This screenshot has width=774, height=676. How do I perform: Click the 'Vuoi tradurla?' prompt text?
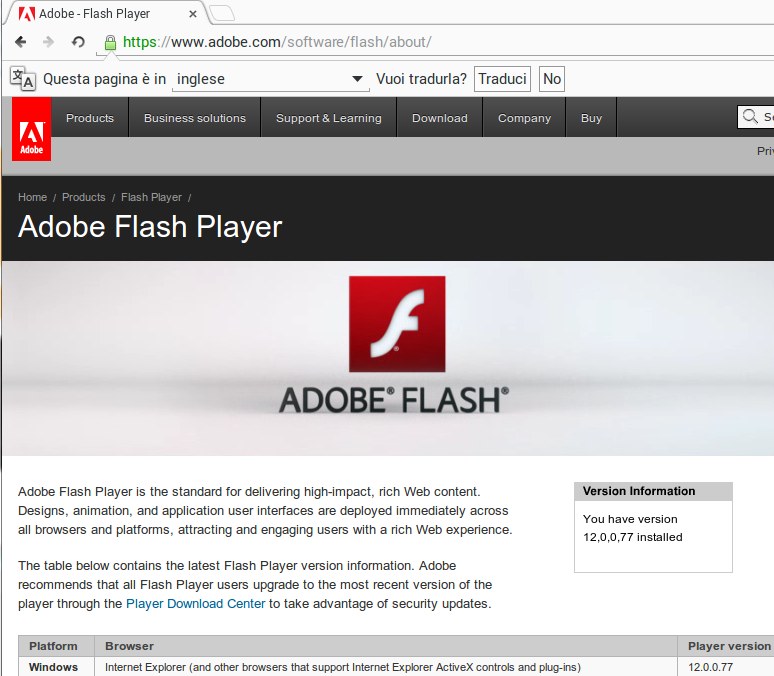point(421,79)
